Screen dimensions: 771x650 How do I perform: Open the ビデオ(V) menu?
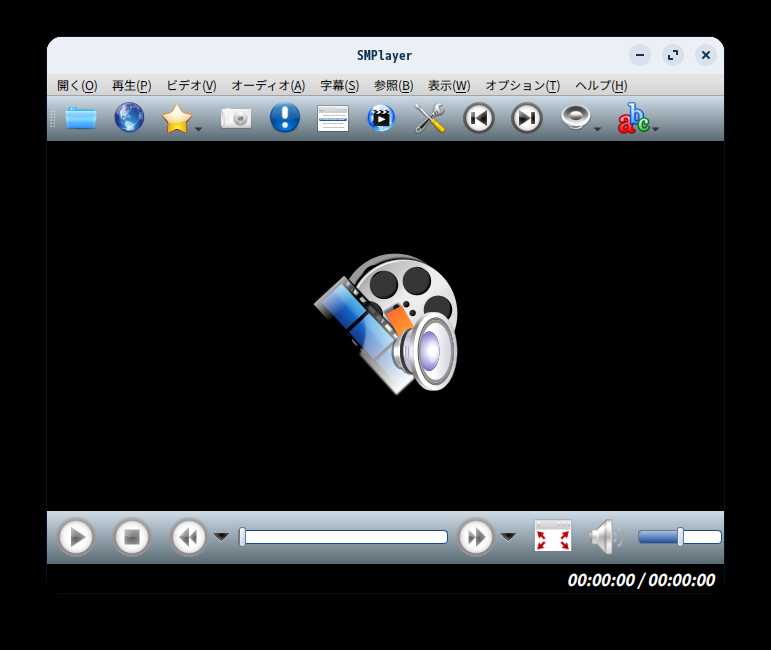[x=191, y=86]
